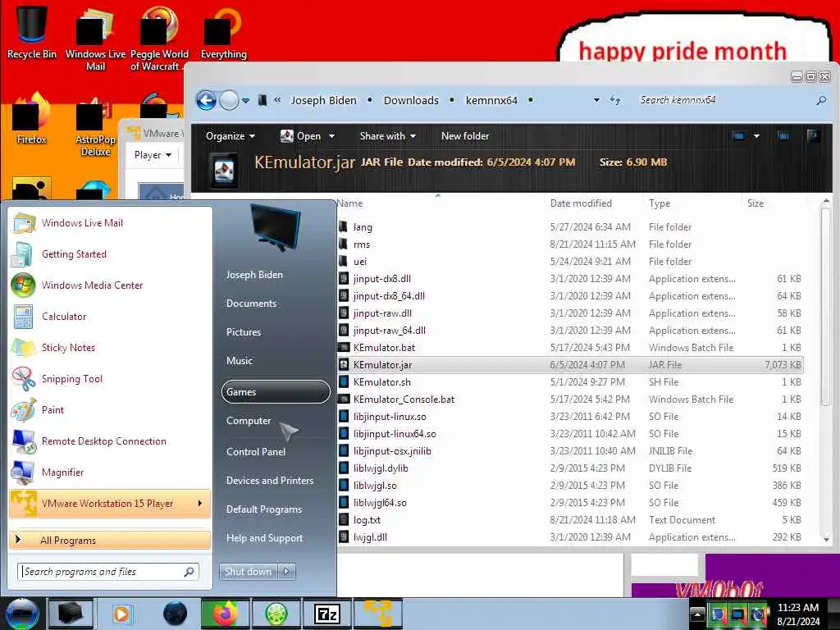
Task: Open Games in Start menu
Action: pyautogui.click(x=276, y=391)
